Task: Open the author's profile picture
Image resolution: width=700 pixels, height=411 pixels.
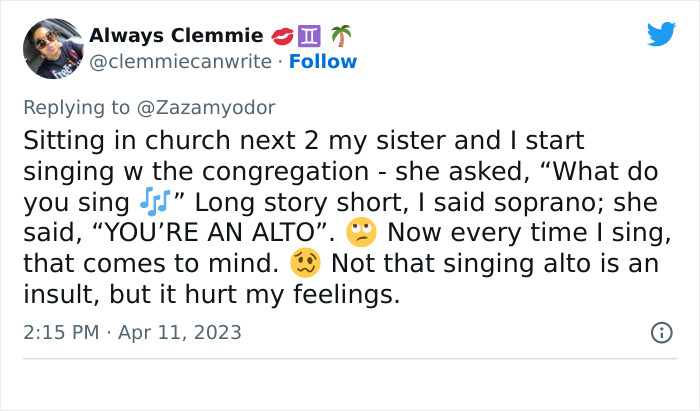Action: (x=52, y=48)
